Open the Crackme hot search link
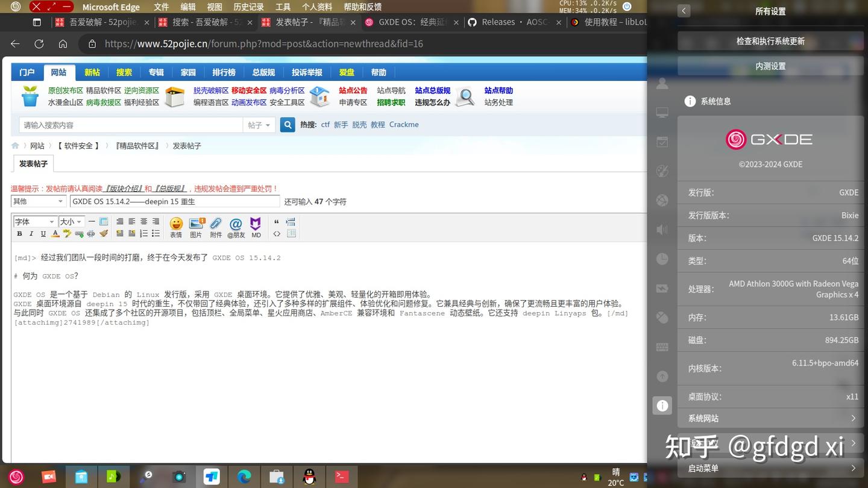 pos(404,125)
